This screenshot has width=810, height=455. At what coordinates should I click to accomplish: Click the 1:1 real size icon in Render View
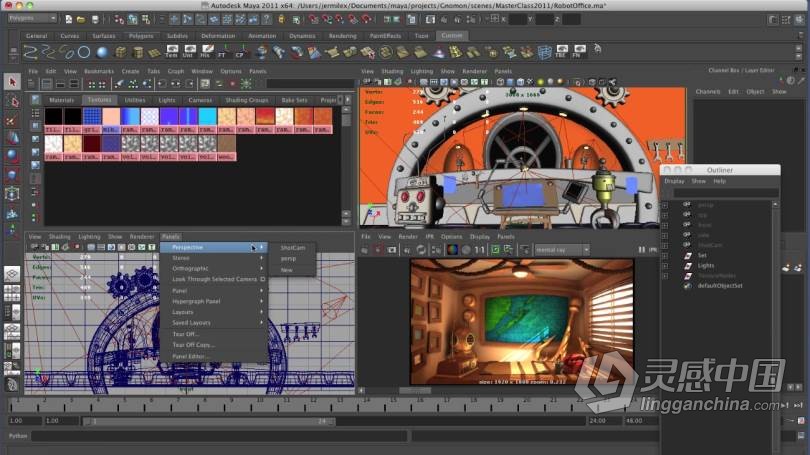(x=479, y=250)
